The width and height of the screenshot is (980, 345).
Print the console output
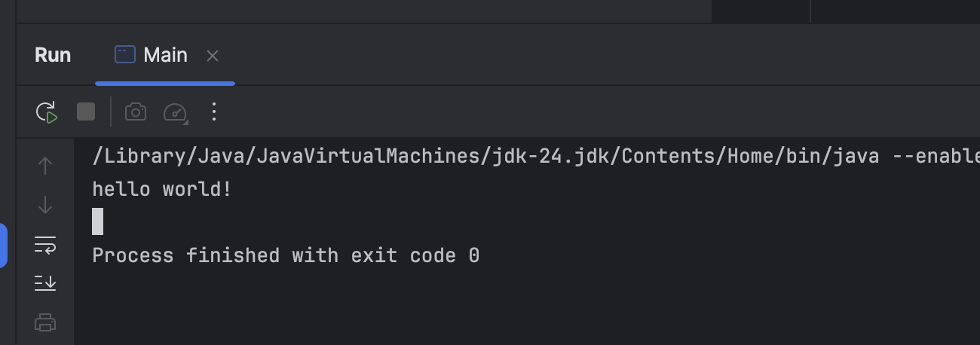45,323
